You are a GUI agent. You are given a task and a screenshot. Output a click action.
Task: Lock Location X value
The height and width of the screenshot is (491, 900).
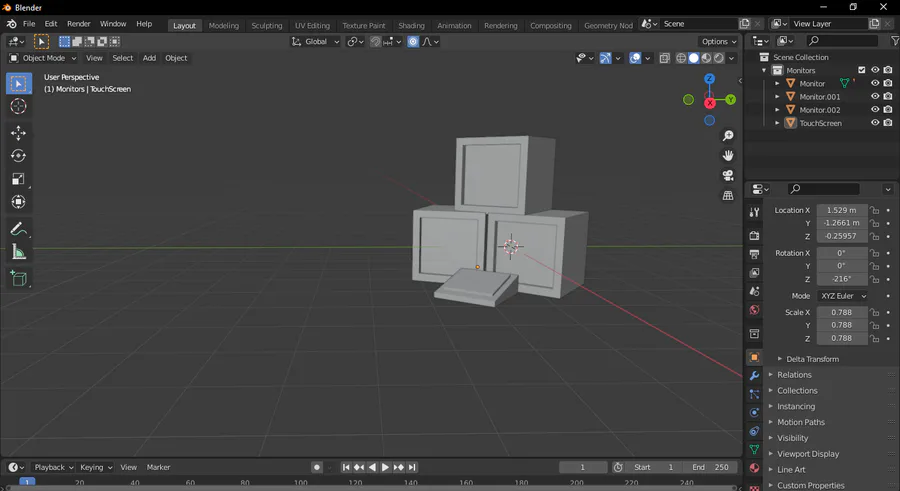(874, 210)
